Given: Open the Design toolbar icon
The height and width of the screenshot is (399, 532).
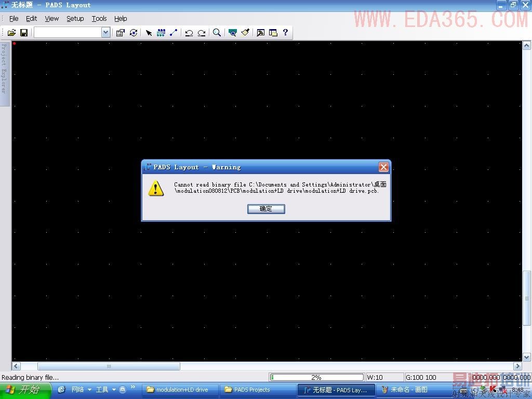Looking at the screenshot, I should 161,33.
